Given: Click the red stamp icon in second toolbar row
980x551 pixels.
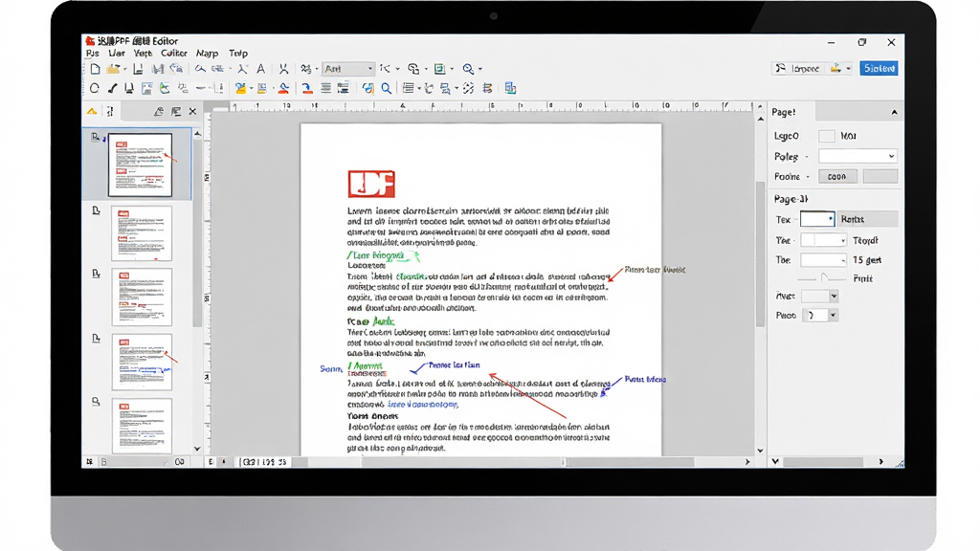Looking at the screenshot, I should tap(283, 88).
